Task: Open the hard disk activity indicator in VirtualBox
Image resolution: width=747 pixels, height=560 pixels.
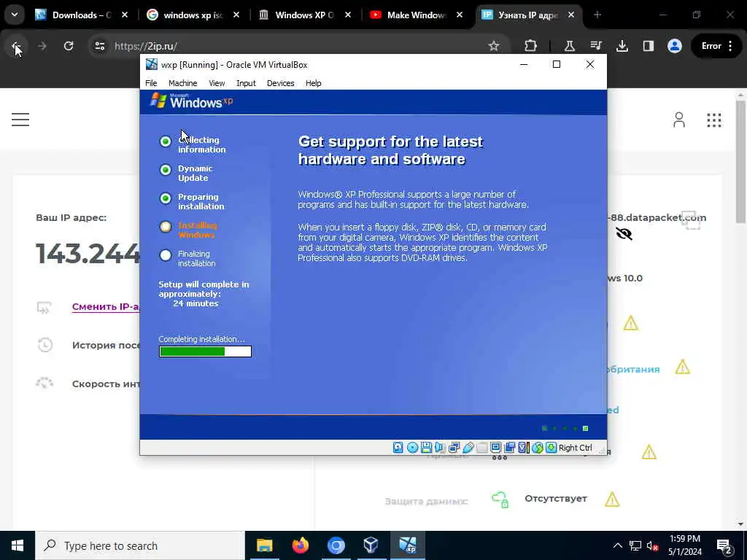Action: (x=398, y=448)
